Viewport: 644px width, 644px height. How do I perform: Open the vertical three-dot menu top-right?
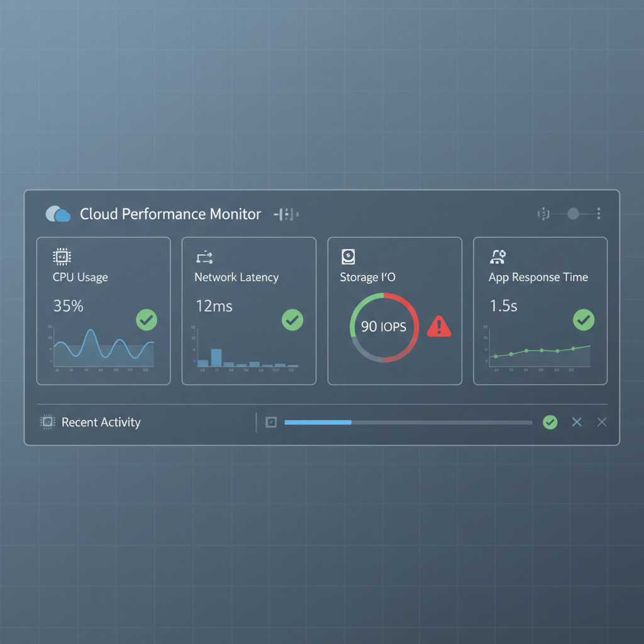coord(598,214)
